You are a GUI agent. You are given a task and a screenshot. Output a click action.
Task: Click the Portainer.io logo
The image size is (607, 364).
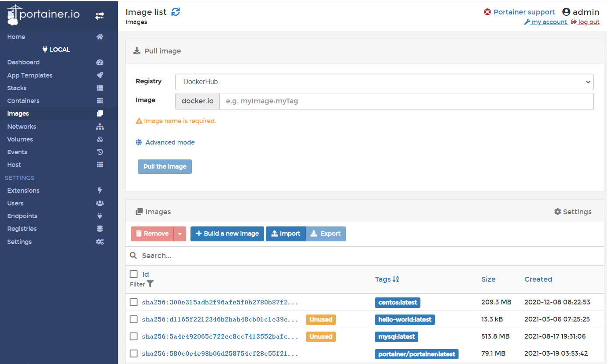click(43, 15)
